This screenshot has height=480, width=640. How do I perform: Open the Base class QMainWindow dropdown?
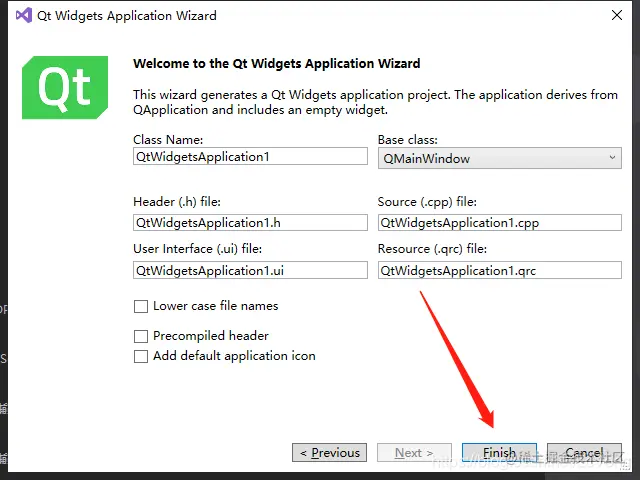click(x=500, y=158)
